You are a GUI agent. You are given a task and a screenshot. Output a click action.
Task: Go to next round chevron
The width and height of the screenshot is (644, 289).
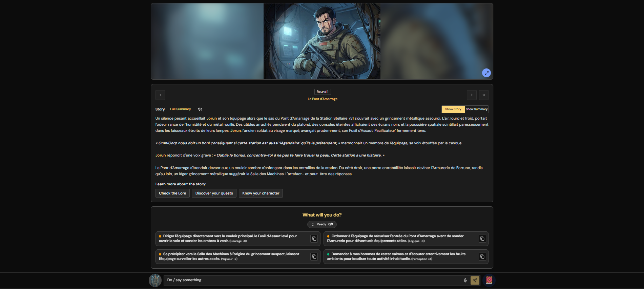(x=472, y=95)
